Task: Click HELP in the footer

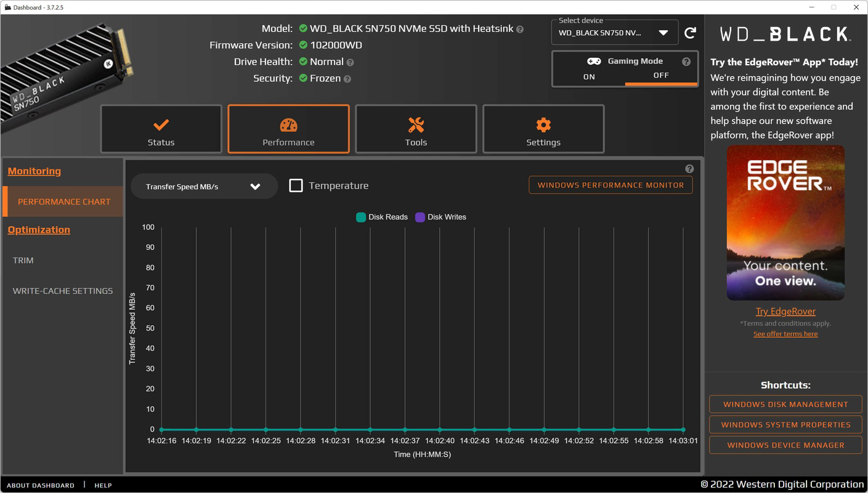Action: 103,486
